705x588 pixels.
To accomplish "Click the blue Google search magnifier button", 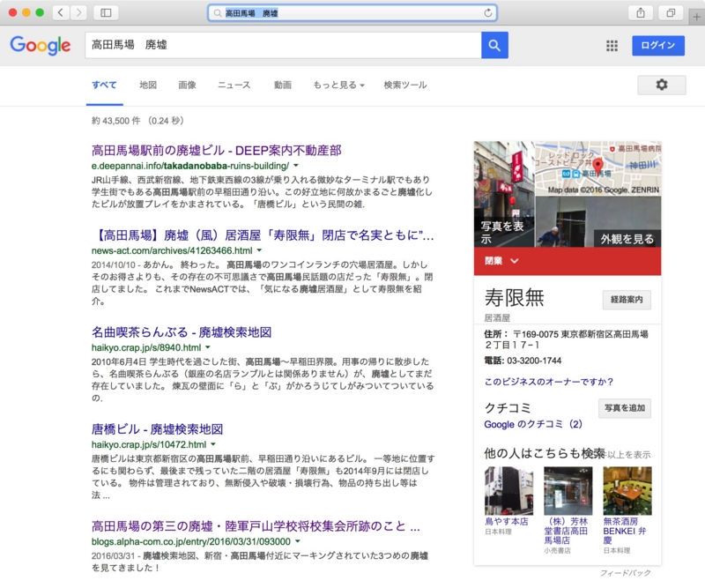I will click(494, 45).
